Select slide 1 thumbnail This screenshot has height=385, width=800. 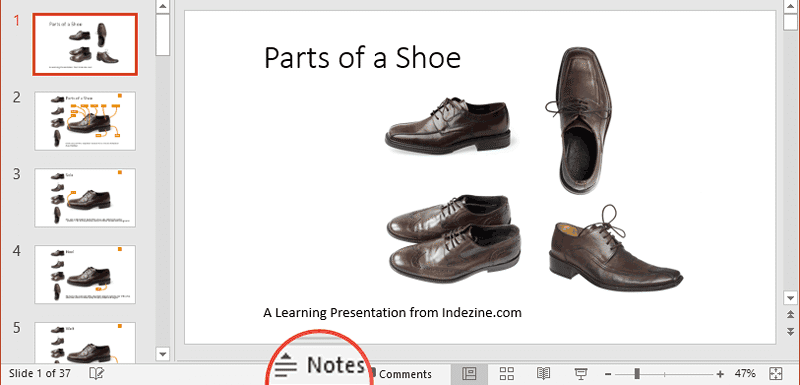[85, 44]
